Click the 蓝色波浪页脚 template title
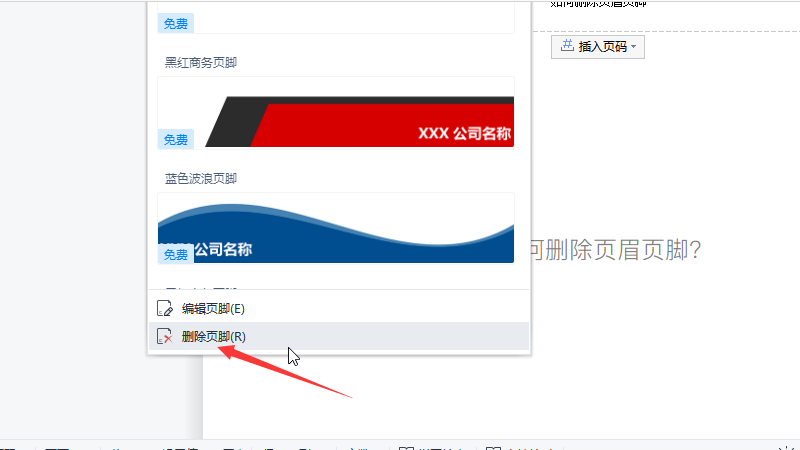Screen dimensions: 800x450 pos(201,178)
